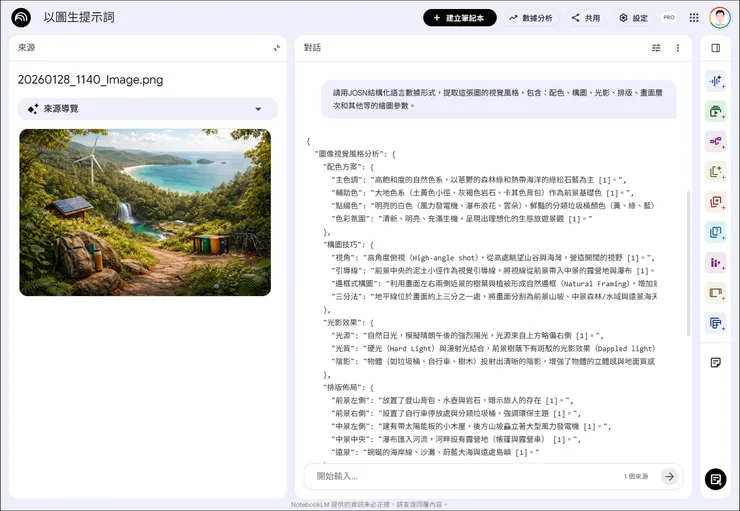Click the 對話 panel heading

pos(312,48)
